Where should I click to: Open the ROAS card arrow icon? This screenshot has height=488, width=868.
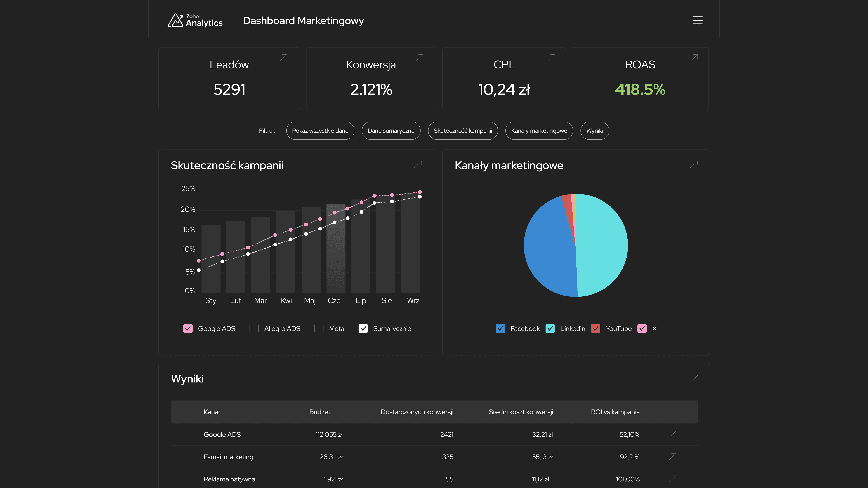point(694,58)
